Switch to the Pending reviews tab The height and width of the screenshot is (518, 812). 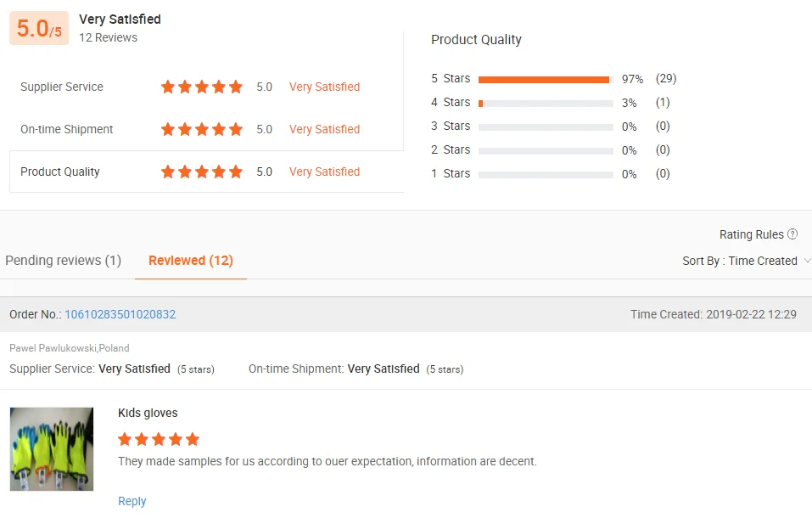(64, 261)
